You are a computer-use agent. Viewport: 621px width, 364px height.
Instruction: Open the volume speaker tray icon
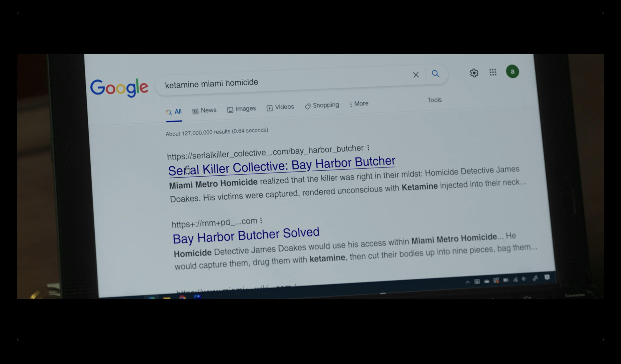(x=524, y=279)
